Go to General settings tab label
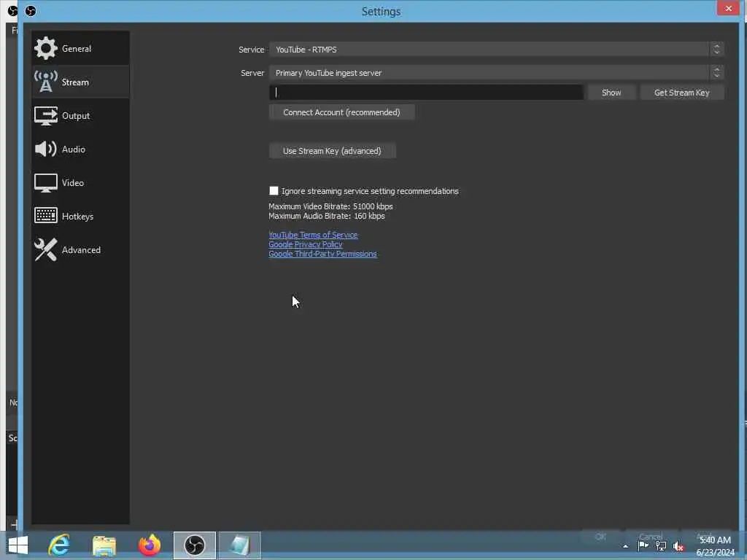 pos(76,49)
